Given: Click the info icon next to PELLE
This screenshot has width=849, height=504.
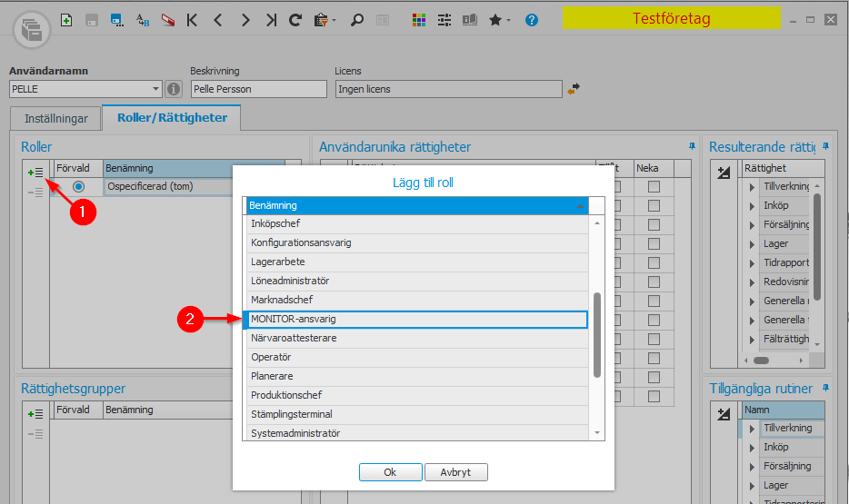Looking at the screenshot, I should pos(174,89).
